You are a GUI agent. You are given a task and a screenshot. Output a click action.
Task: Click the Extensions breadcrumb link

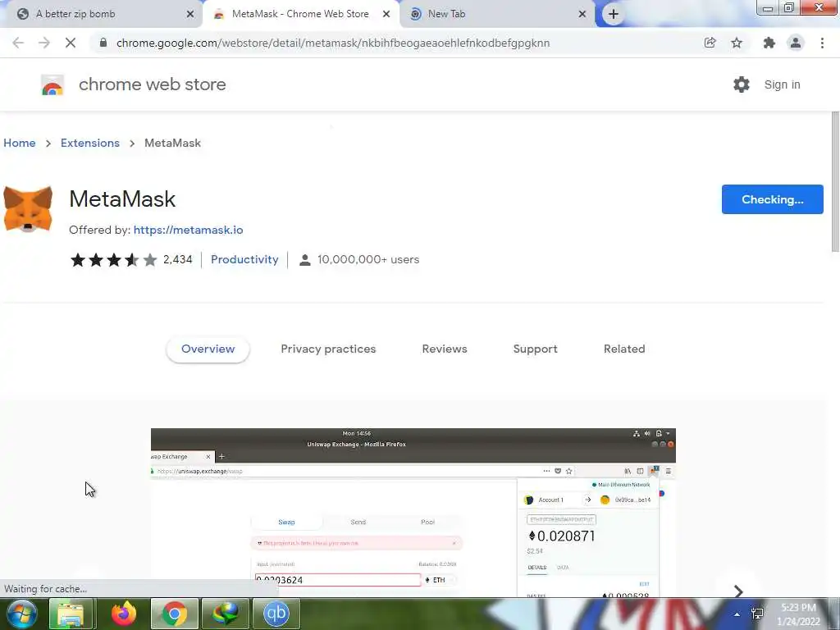90,143
